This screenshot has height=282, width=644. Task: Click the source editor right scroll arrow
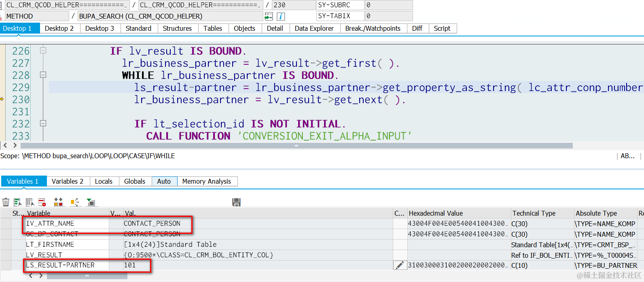point(15,145)
